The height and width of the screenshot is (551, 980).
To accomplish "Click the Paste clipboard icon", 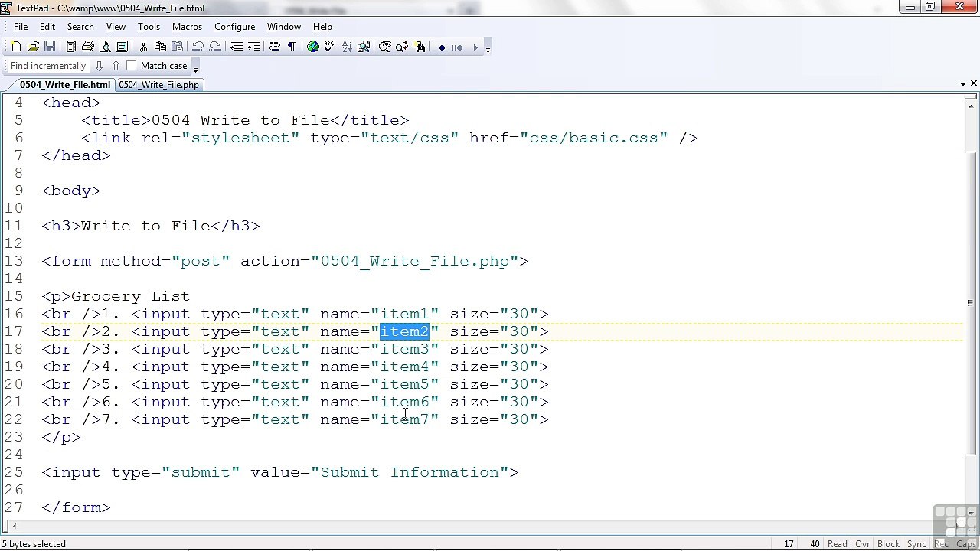I will click(177, 47).
